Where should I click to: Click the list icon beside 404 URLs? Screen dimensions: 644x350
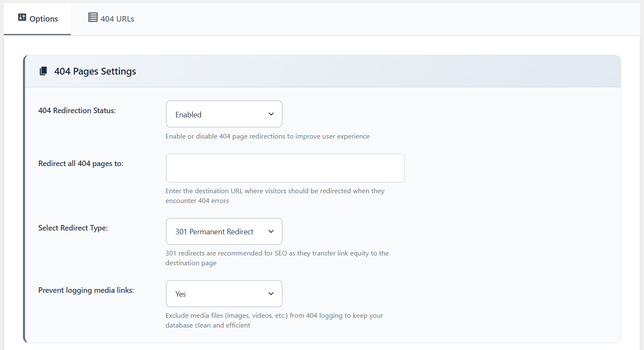pyautogui.click(x=92, y=17)
